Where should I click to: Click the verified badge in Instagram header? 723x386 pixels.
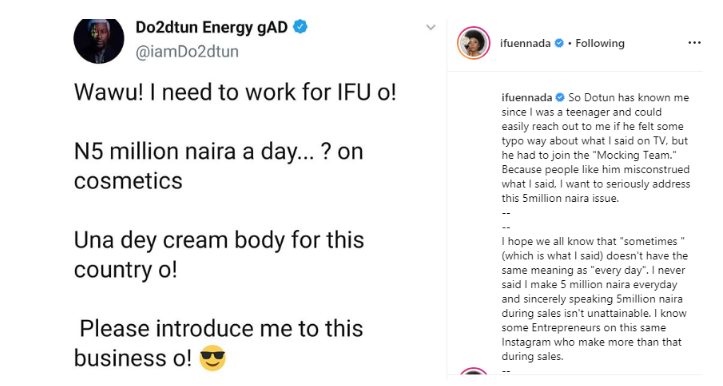(x=559, y=43)
